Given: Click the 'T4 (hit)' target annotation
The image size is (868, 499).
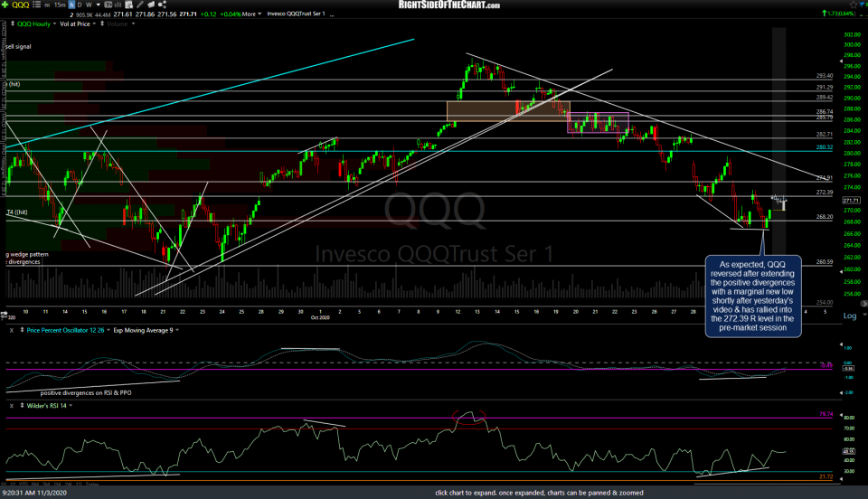Looking at the screenshot, I should [x=17, y=212].
